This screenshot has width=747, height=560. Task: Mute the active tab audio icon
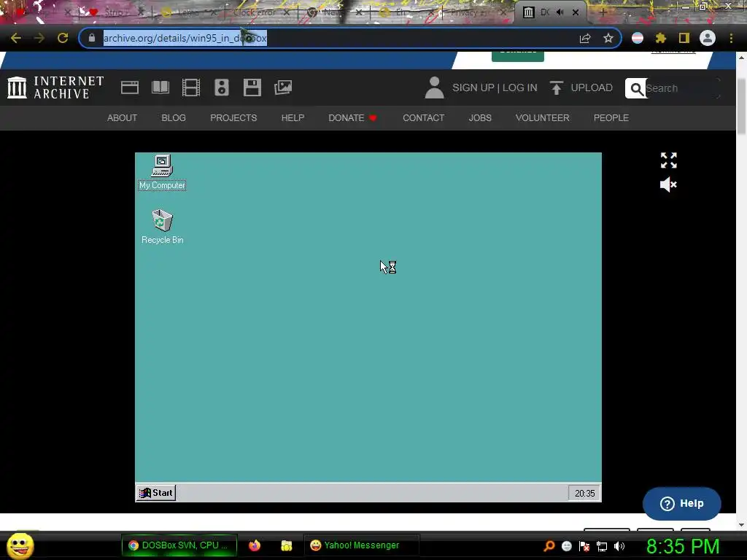pos(560,12)
